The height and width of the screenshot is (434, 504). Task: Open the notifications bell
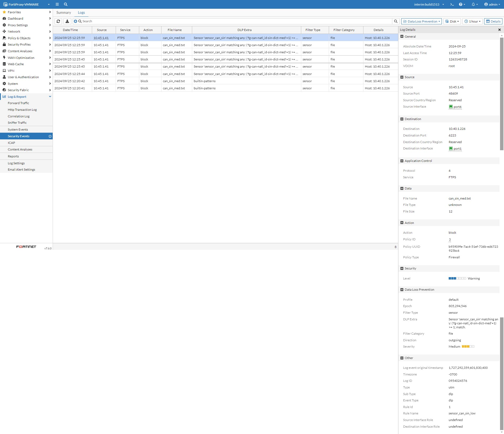(x=473, y=4)
